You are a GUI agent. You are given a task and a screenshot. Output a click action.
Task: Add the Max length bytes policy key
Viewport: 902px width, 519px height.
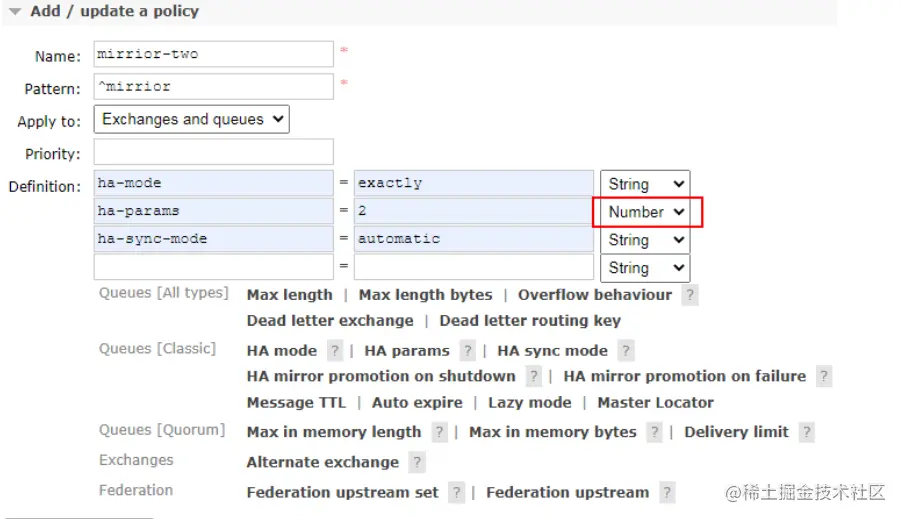(x=426, y=295)
